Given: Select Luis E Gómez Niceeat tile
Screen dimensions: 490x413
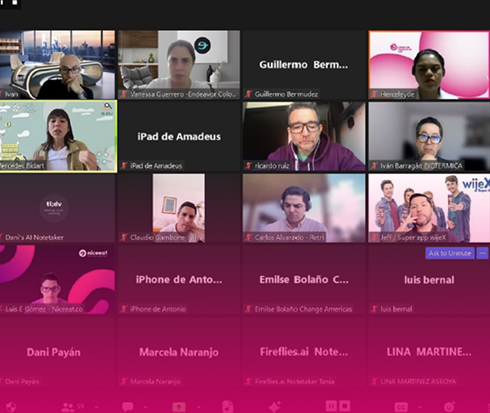Looking at the screenshot, I should (x=57, y=280).
